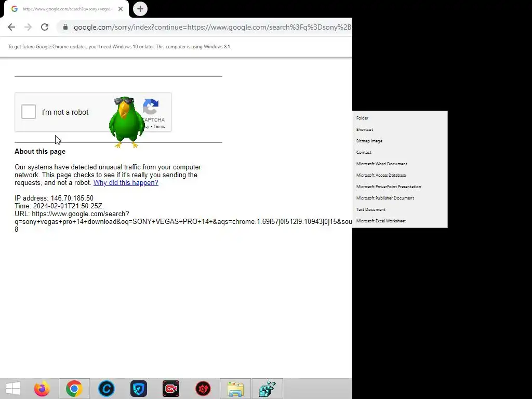The height and width of the screenshot is (399, 532).
Task: Switch to Chrome in the taskbar
Action: (74, 389)
